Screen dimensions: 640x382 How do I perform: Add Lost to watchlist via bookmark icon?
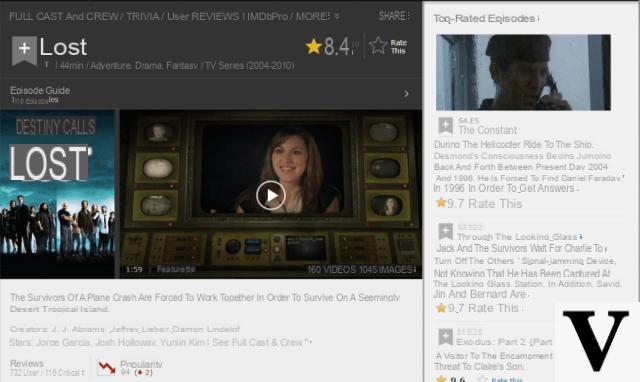[24, 50]
